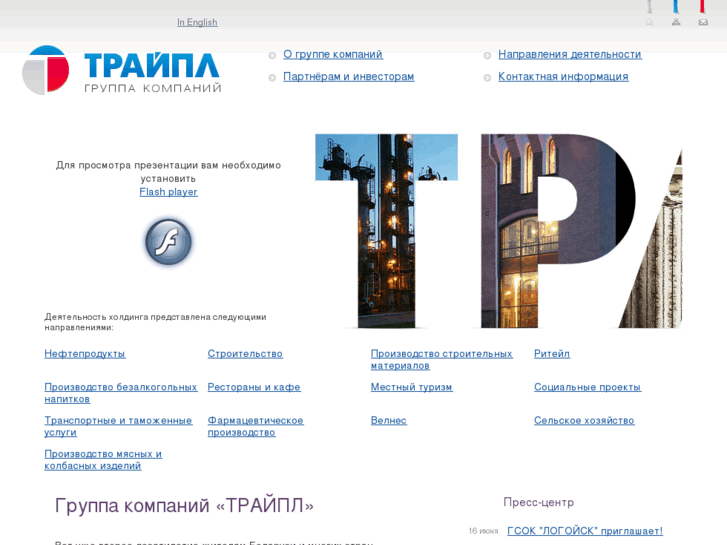Click the Группа компаний «ТРАЙПЛ» heading

coord(184,505)
